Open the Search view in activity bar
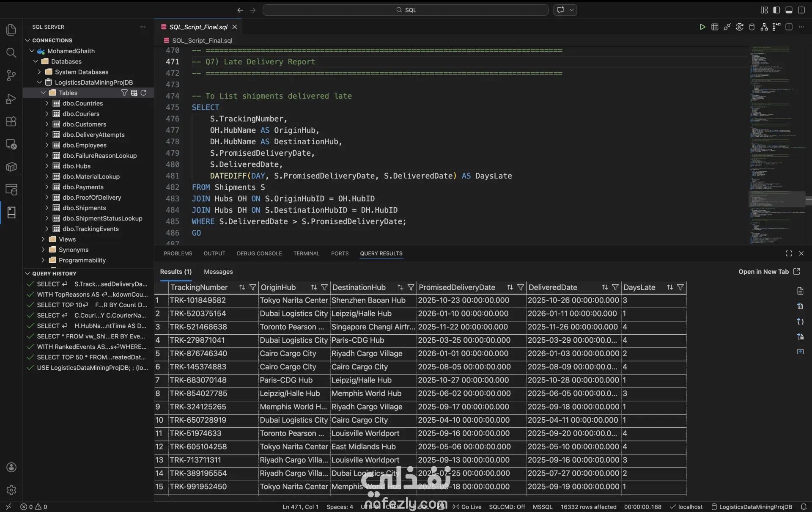Viewport: 812px width, 512px height. (11, 52)
